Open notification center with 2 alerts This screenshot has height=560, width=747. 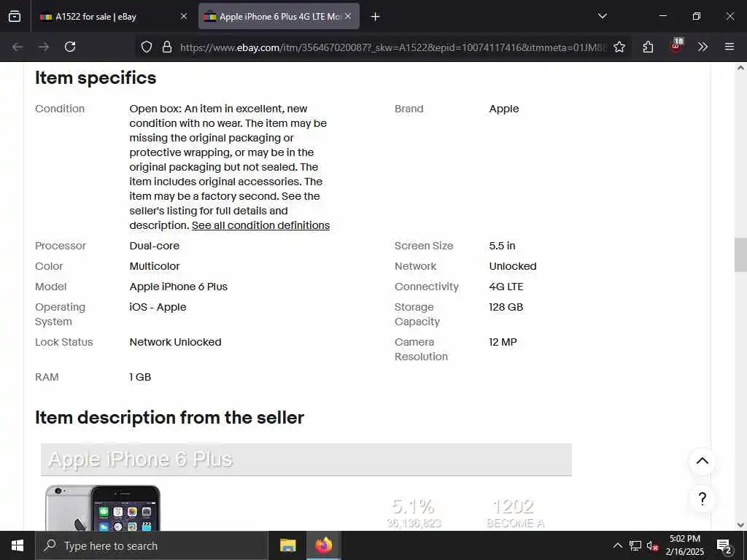tap(724, 545)
